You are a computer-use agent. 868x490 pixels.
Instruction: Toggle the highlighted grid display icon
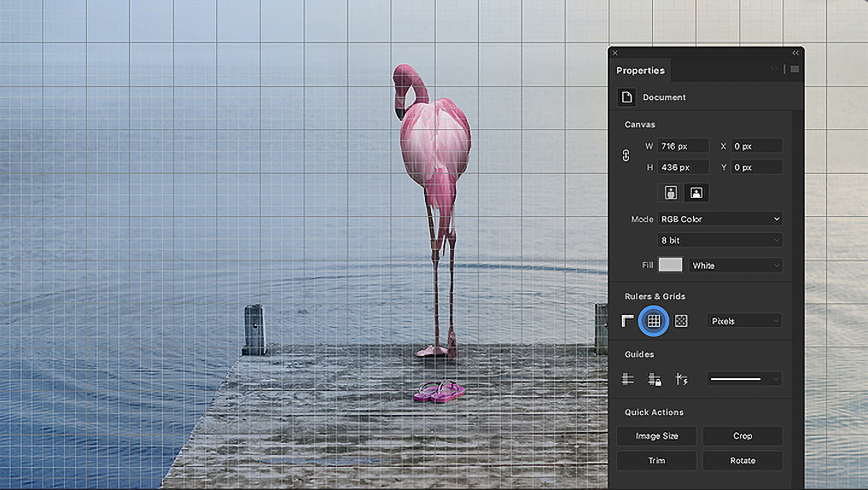pos(654,321)
